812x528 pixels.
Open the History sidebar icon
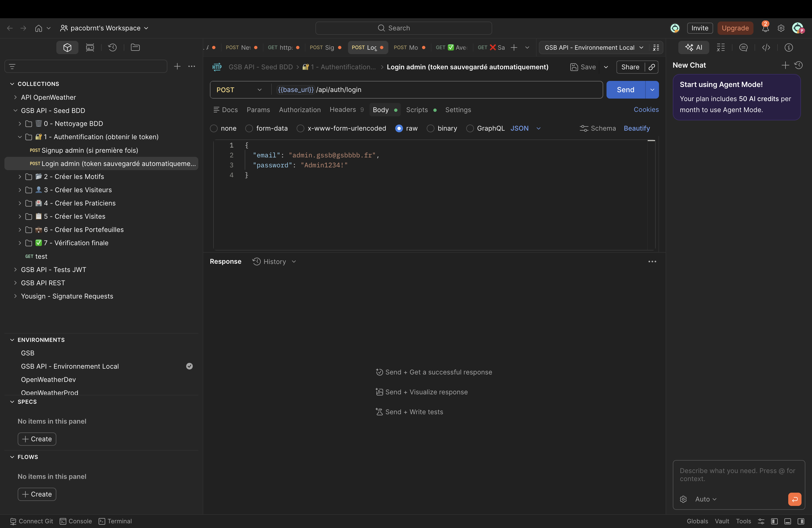click(113, 47)
